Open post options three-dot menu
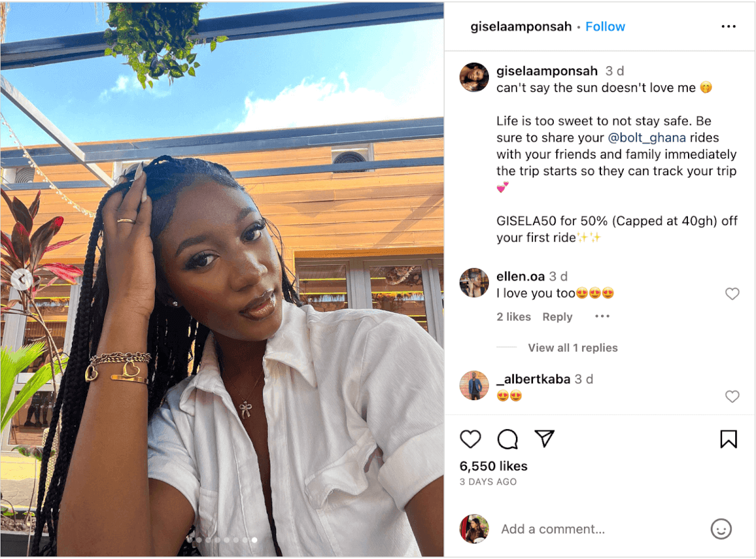 pos(728,26)
